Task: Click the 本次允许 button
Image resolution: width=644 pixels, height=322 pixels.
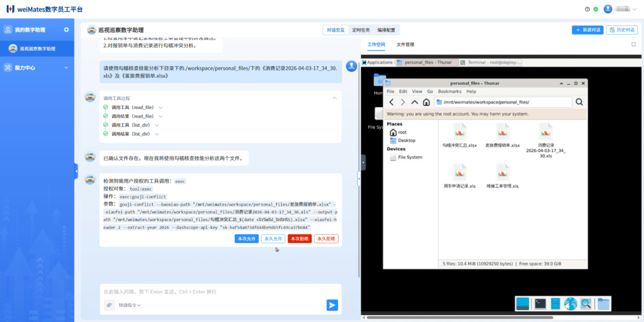Action: pos(246,239)
